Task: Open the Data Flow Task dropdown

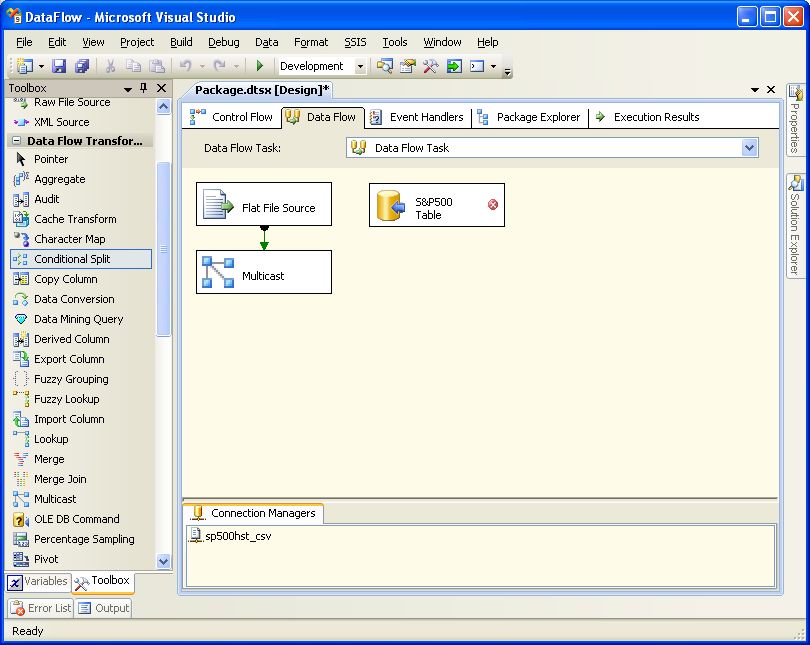Action: pos(750,148)
